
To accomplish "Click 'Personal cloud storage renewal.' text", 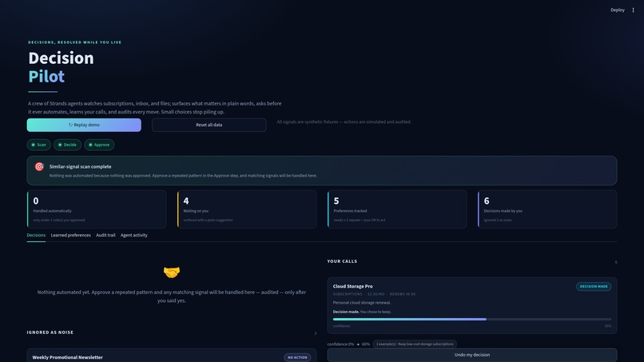I will (x=362, y=303).
